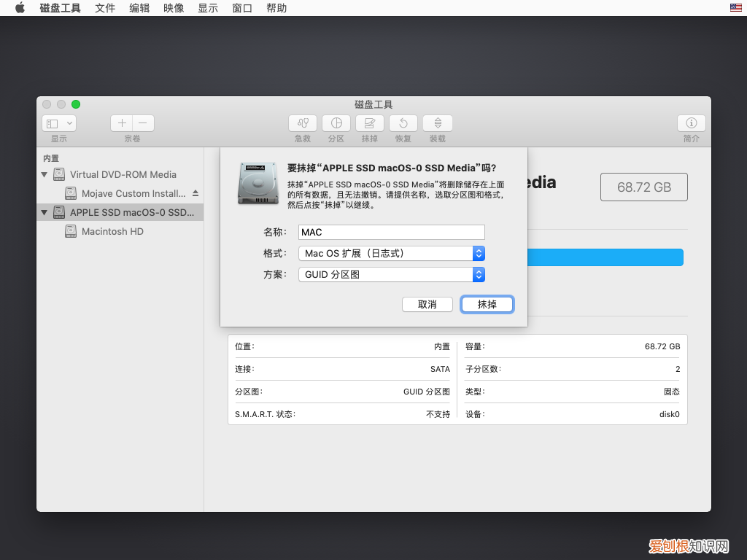
Task: Collapse the Virtual DVD-ROM Media tree
Action: tap(44, 175)
